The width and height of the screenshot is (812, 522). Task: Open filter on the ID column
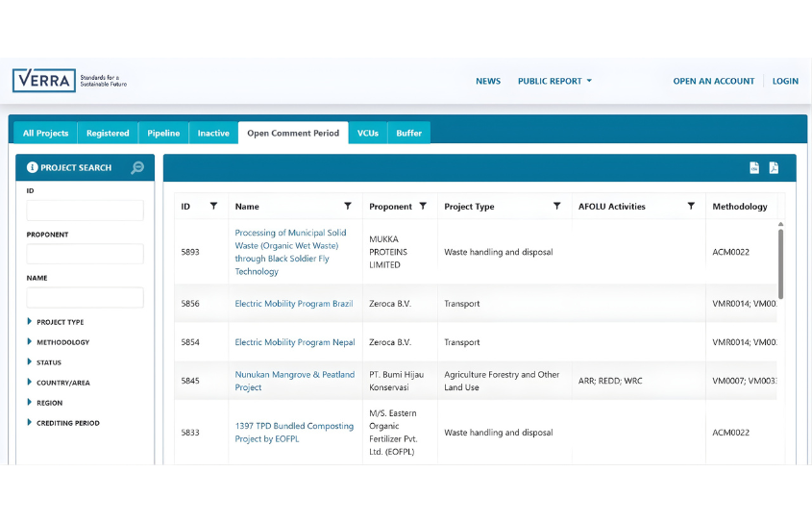(213, 206)
